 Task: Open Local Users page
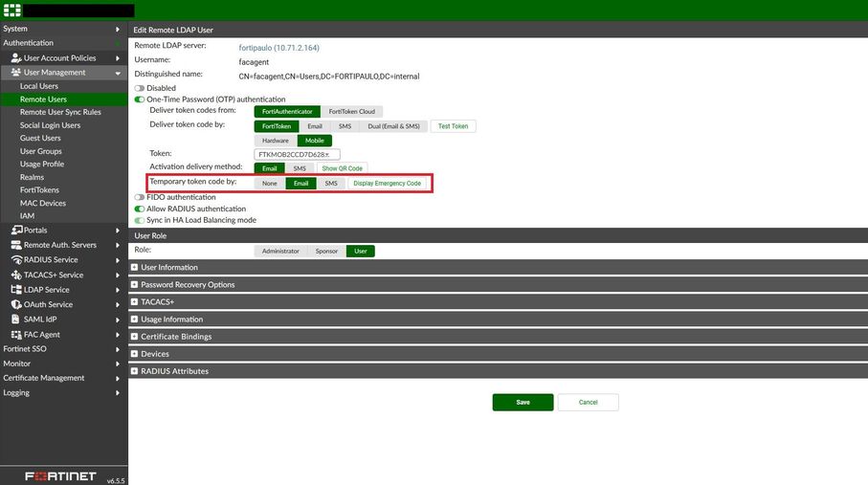pyautogui.click(x=38, y=86)
